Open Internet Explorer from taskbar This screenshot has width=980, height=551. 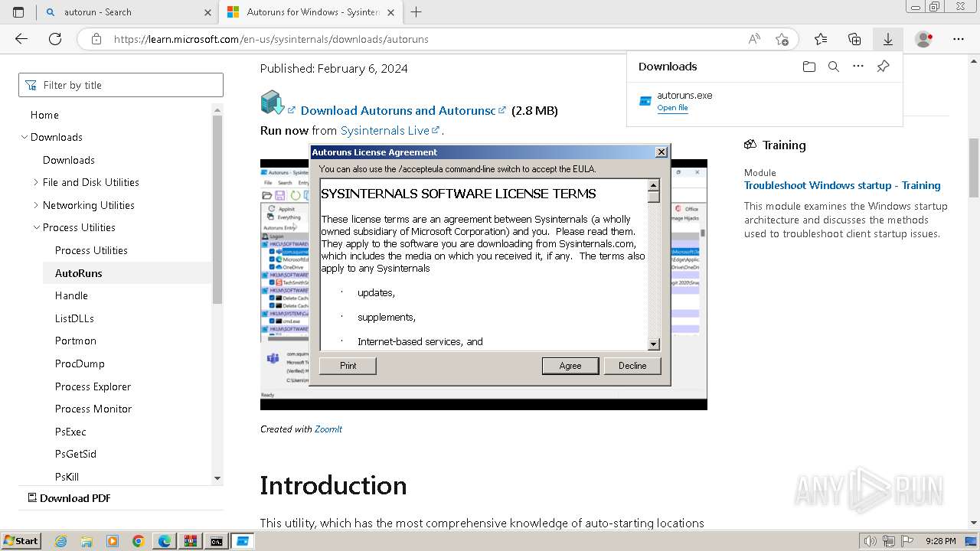click(x=60, y=541)
